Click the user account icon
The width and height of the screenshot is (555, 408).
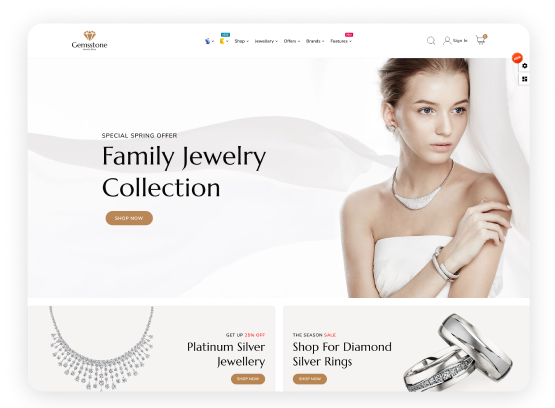pyautogui.click(x=447, y=41)
